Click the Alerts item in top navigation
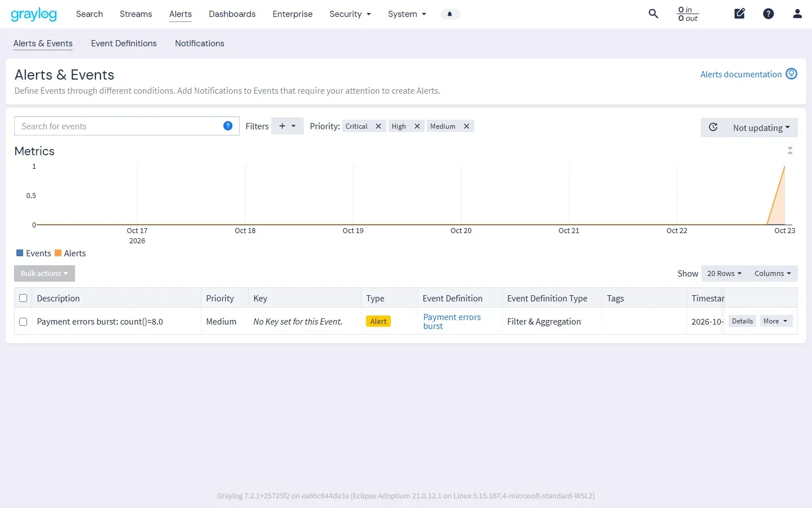The image size is (812, 508). coord(180,14)
